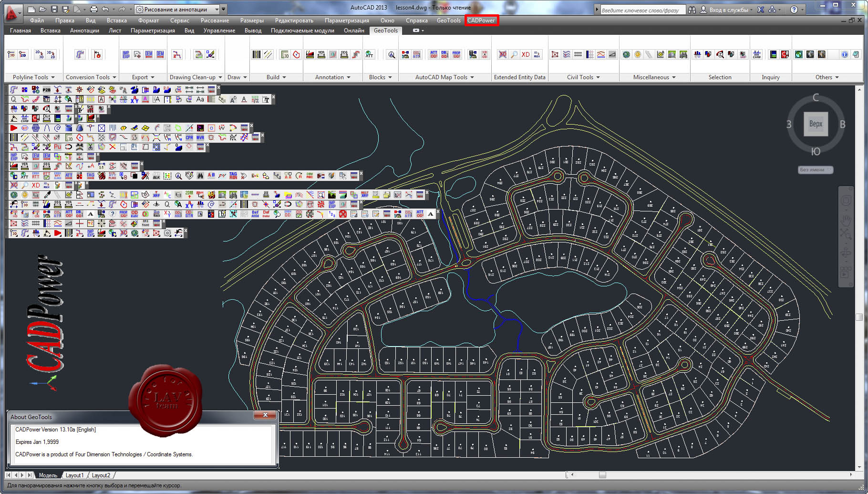Click the horizontal scrollbar thumb at bottom
The image size is (868, 494).
click(602, 475)
